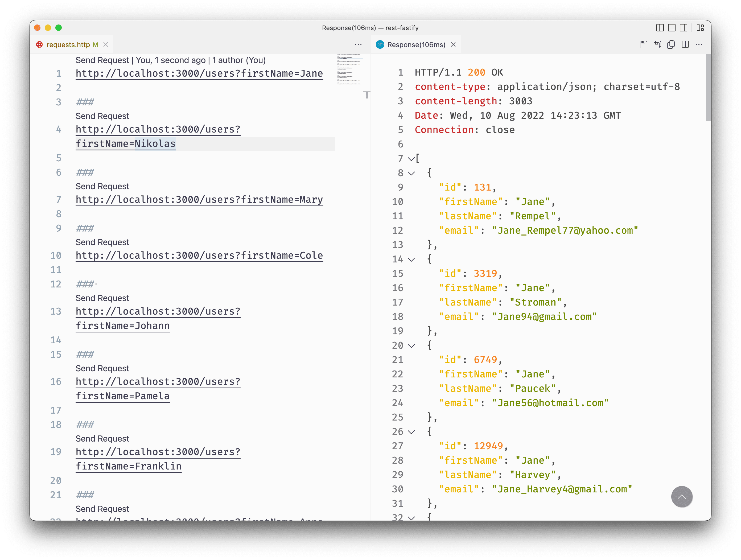Toggle the bottom panel visibility

[671, 28]
